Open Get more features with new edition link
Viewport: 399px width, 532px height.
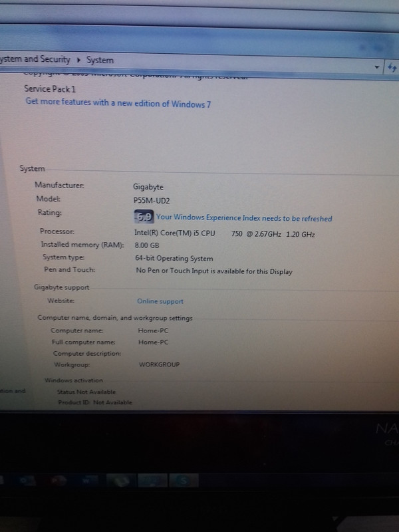(118, 103)
